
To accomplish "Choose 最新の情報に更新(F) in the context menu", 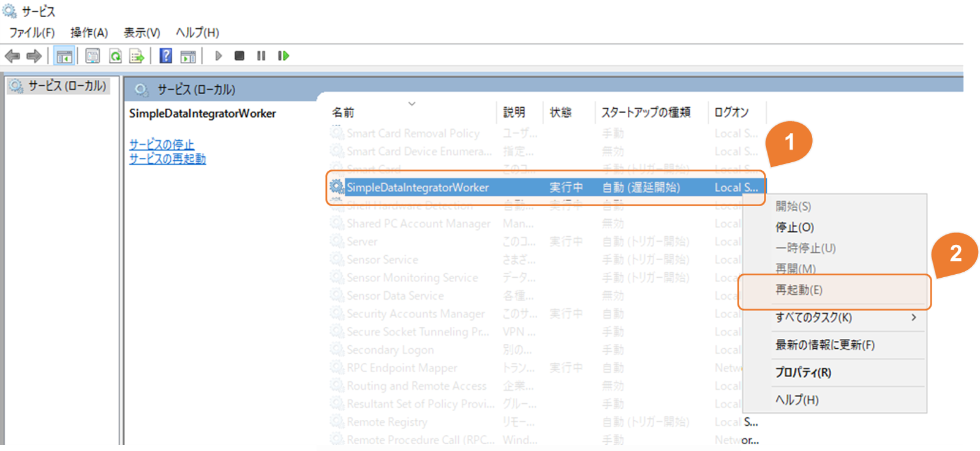I will [834, 345].
